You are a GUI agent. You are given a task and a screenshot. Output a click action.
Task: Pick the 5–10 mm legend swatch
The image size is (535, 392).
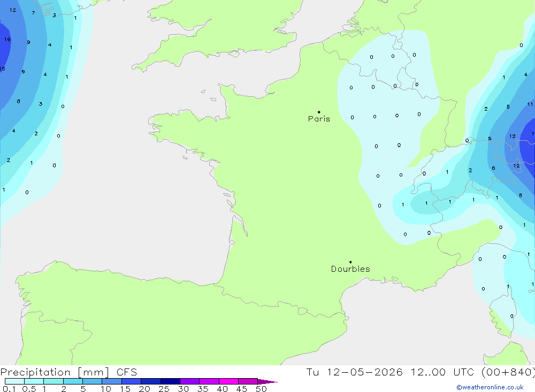[92, 381]
